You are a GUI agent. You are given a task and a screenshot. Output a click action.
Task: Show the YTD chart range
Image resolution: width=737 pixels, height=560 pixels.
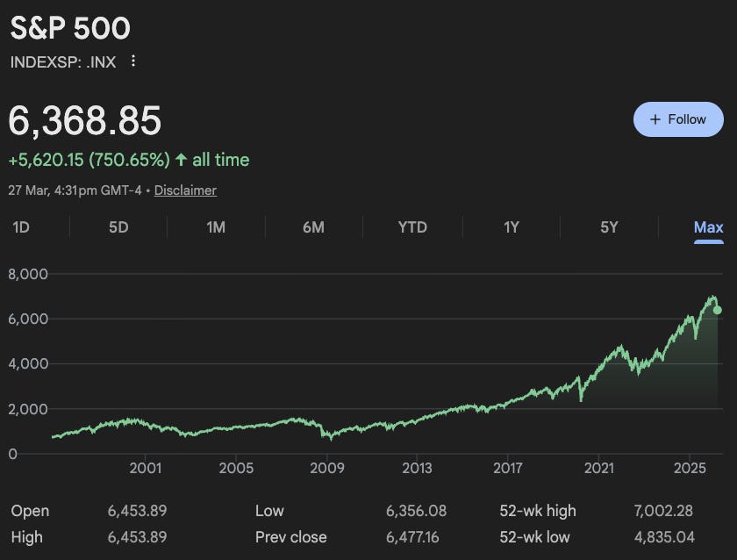pyautogui.click(x=412, y=227)
